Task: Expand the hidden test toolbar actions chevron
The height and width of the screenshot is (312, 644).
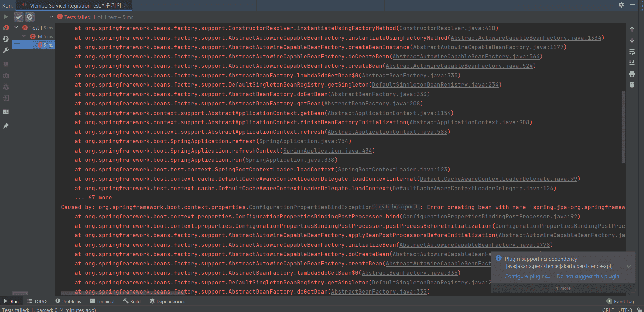Action: tap(51, 17)
